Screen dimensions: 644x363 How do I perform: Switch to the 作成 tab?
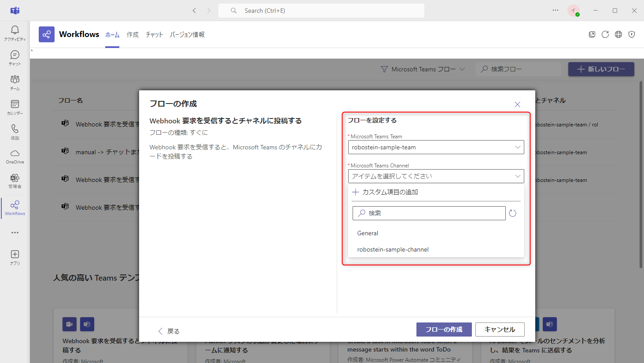click(132, 35)
